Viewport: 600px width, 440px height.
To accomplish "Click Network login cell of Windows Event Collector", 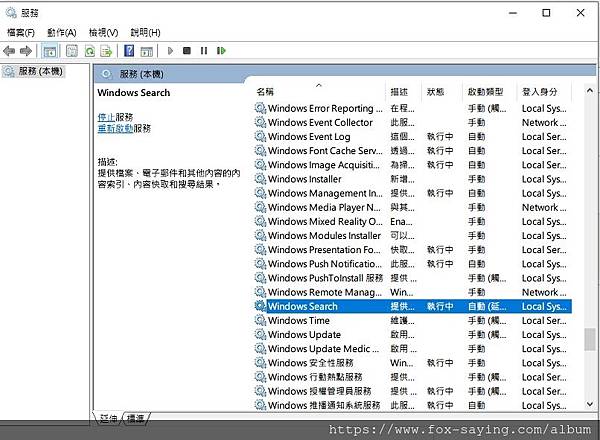I will click(x=544, y=122).
